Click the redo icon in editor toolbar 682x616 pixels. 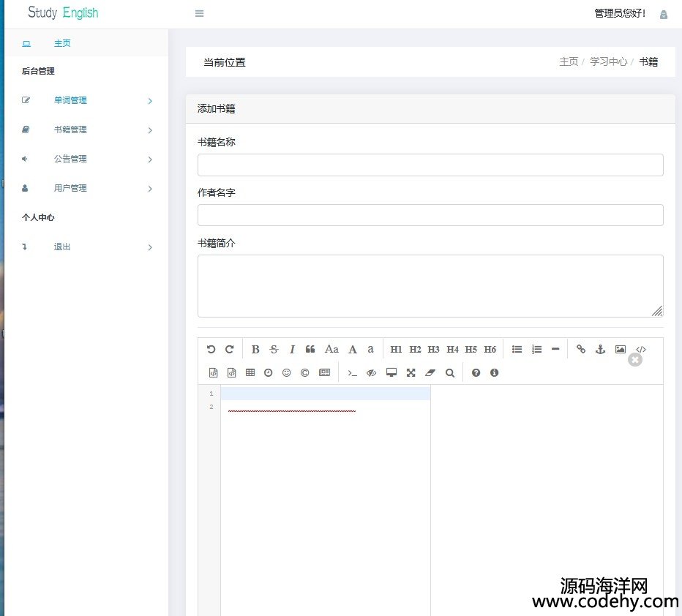coord(230,349)
